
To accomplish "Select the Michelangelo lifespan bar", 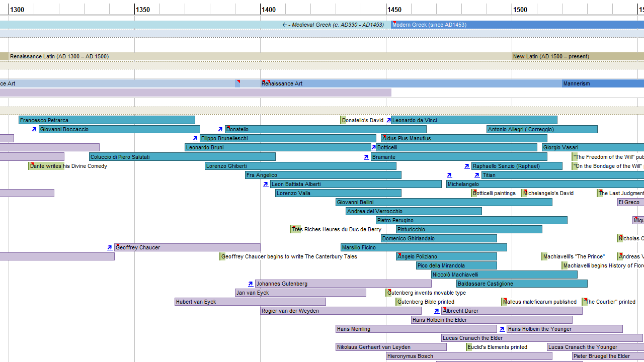I will coord(543,184).
